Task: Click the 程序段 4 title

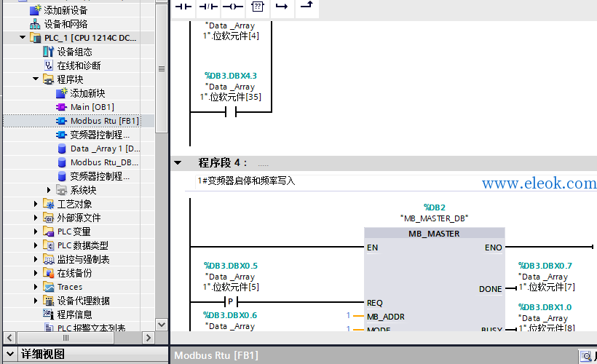Action: 222,163
